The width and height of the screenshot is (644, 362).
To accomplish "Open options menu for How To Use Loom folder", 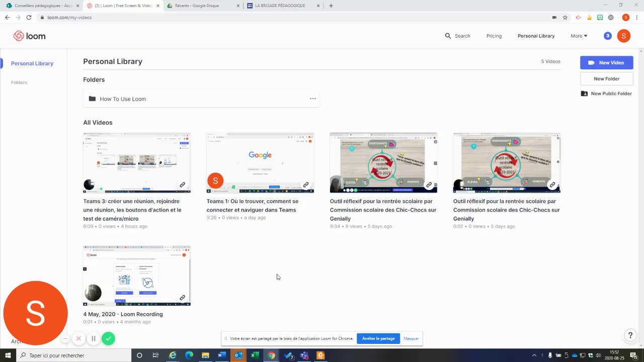I will [312, 99].
